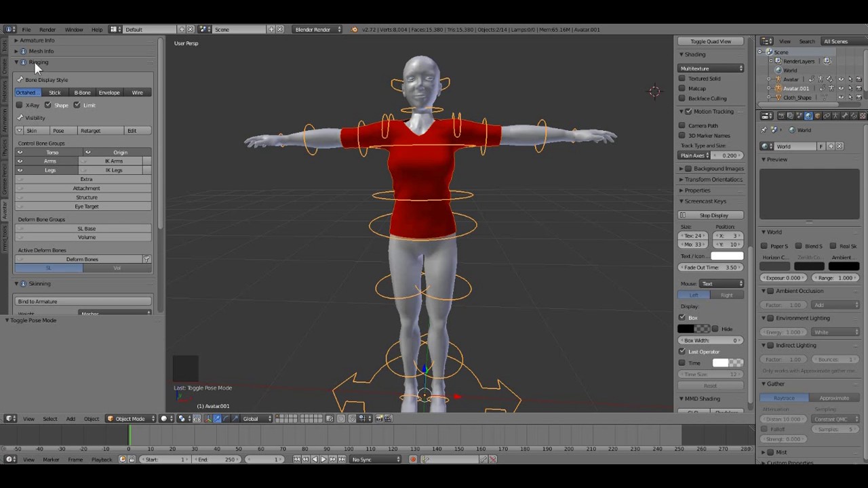Image resolution: width=868 pixels, height=488 pixels.
Task: Click the Deform Bones filter funnel icon
Action: (x=146, y=259)
